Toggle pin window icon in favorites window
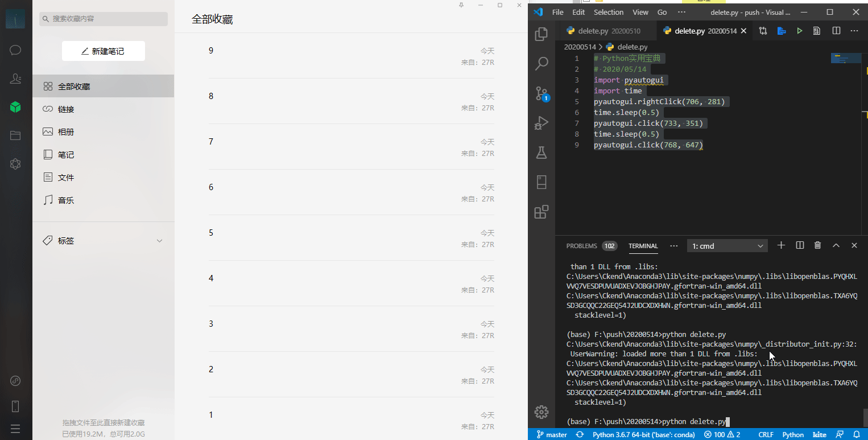The image size is (868, 440). (461, 5)
